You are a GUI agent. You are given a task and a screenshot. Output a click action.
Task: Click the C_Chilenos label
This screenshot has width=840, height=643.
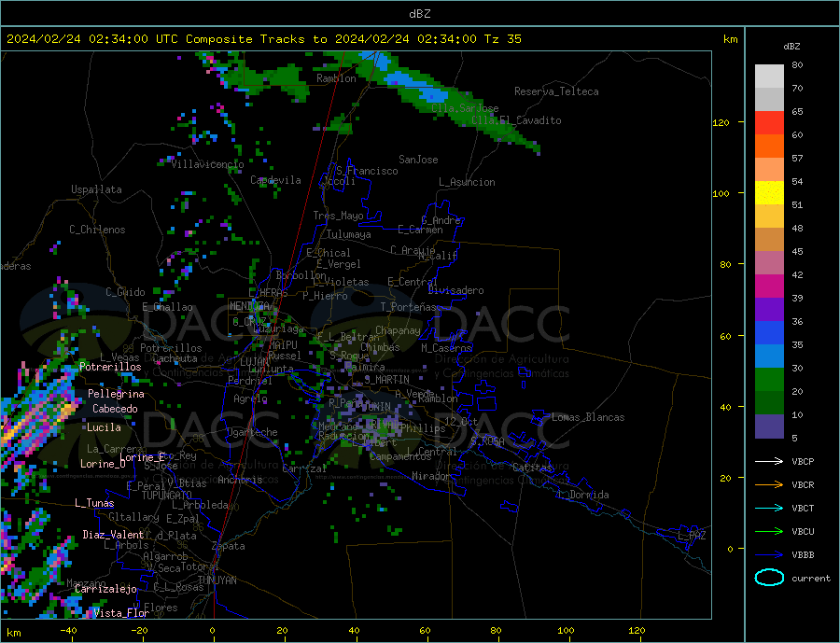[x=97, y=230]
